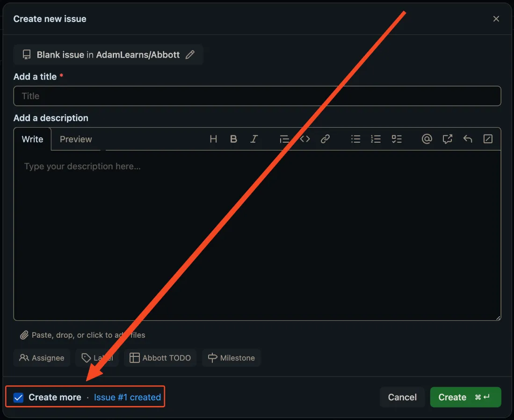This screenshot has width=514, height=420.
Task: Insert a numbered list
Action: 376,139
